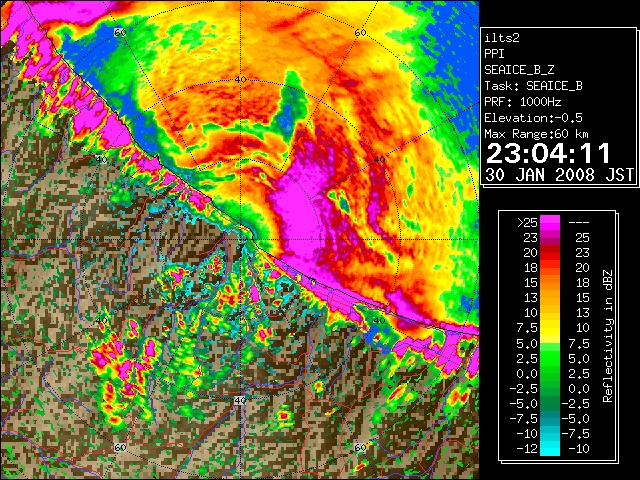Click the SEAICE_B_Z product name
The width and height of the screenshot is (640, 480).
(x=519, y=70)
